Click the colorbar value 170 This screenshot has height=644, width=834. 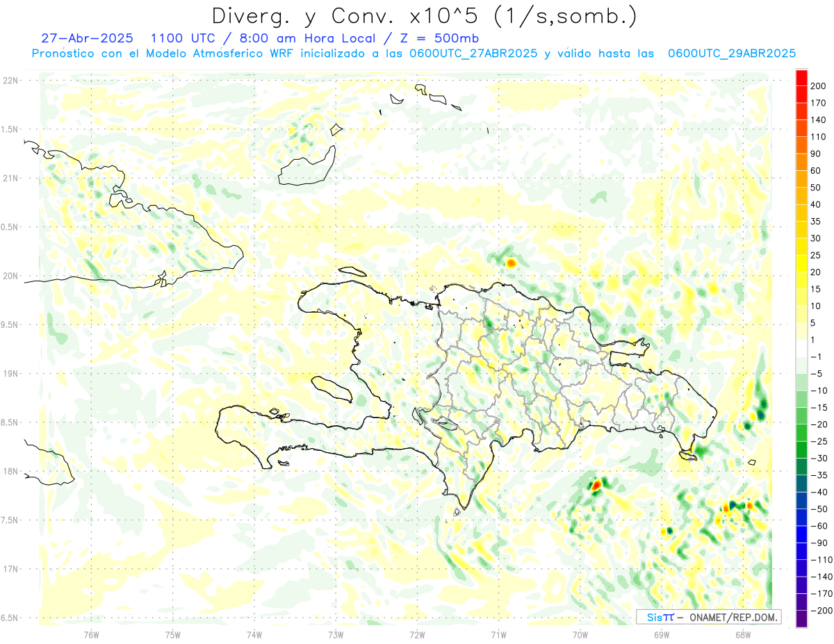818,103
